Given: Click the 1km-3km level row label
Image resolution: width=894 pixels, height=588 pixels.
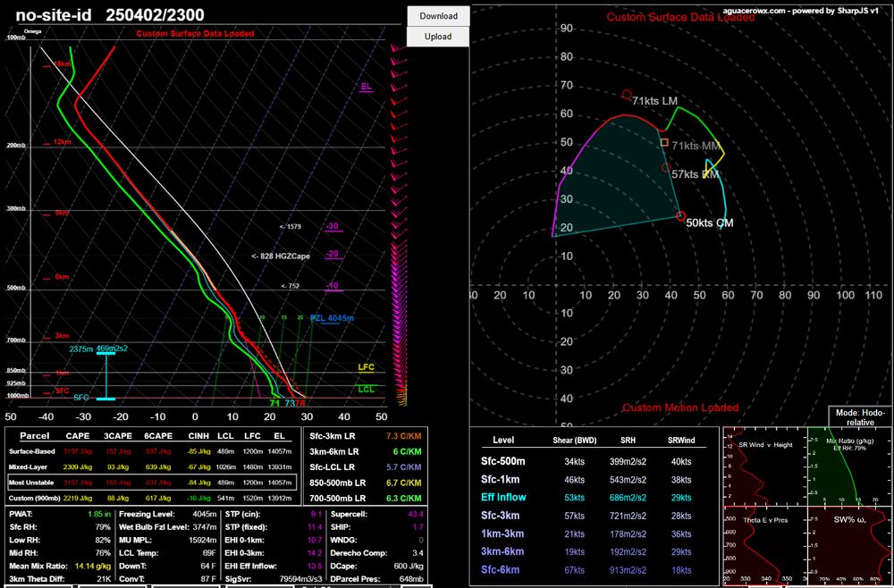Looking at the screenshot, I should coord(502,533).
